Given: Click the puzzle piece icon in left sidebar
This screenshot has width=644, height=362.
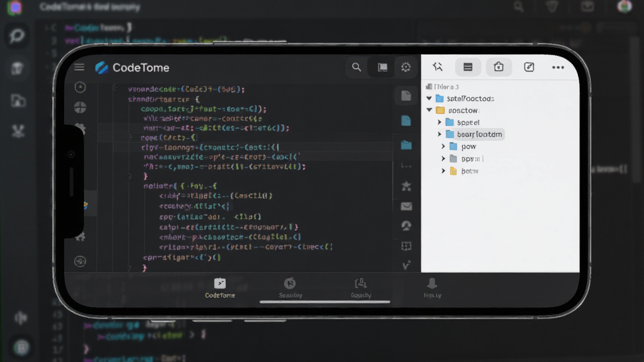Looking at the screenshot, I should click(x=80, y=129).
